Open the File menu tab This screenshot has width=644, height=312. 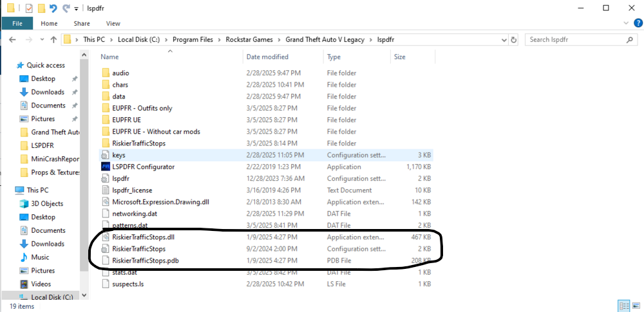17,23
